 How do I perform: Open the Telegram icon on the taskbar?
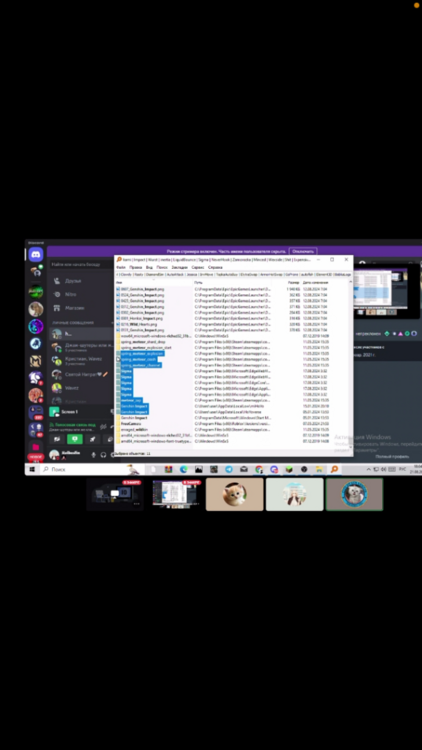(229, 470)
